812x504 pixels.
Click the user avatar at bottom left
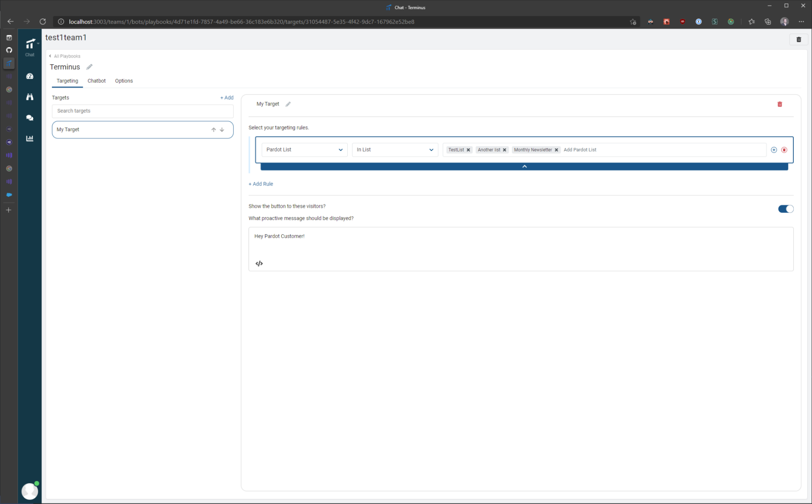click(30, 491)
